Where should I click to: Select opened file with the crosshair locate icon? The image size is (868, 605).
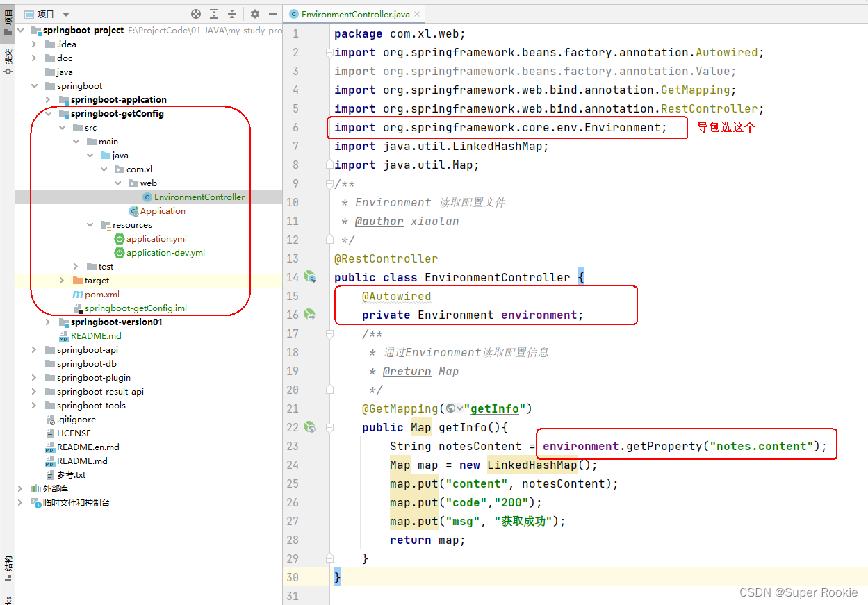click(x=196, y=13)
